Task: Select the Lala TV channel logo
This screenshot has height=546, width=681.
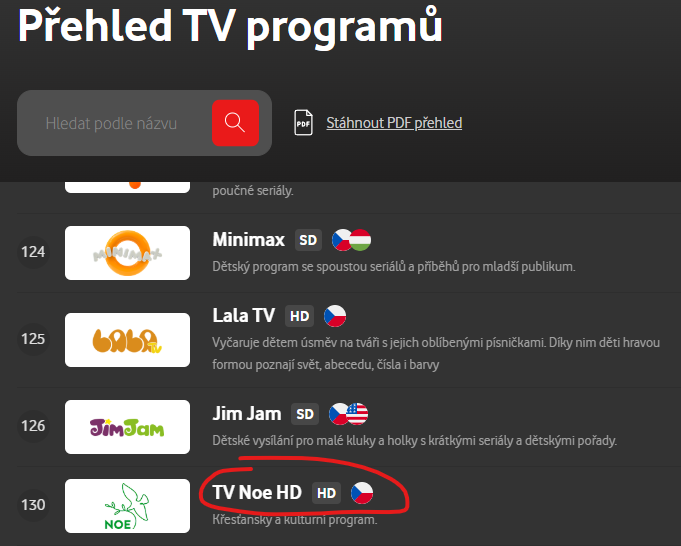Action: click(x=127, y=340)
